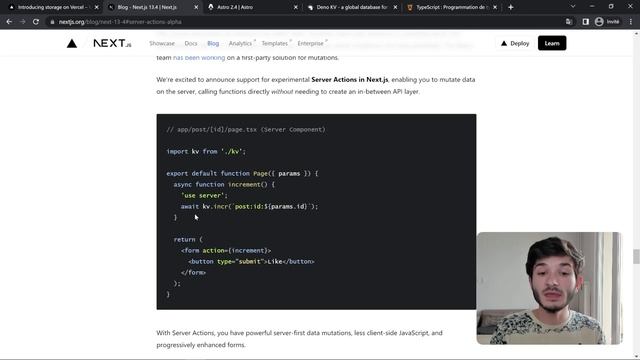This screenshot has width=640, height=360.
Task: Follow the 'has been working' link
Action: [x=199, y=58]
